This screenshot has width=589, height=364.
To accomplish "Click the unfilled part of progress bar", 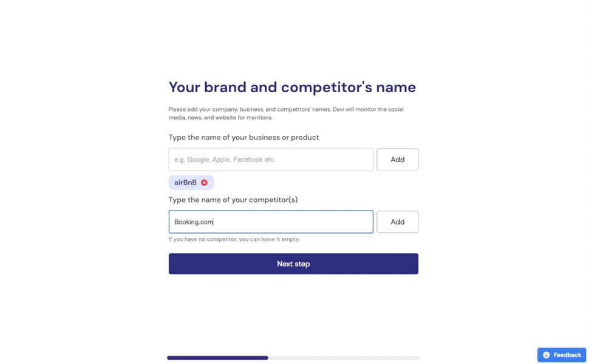I will (x=343, y=358).
